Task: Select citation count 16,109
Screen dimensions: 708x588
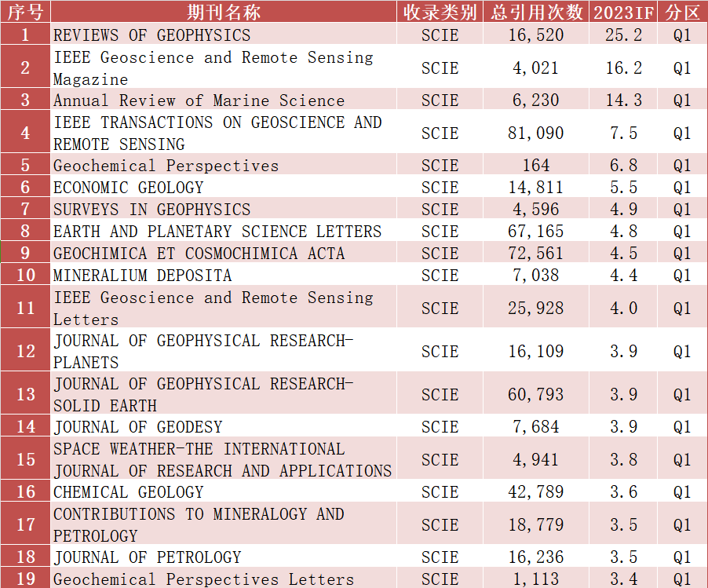Action: click(x=536, y=351)
